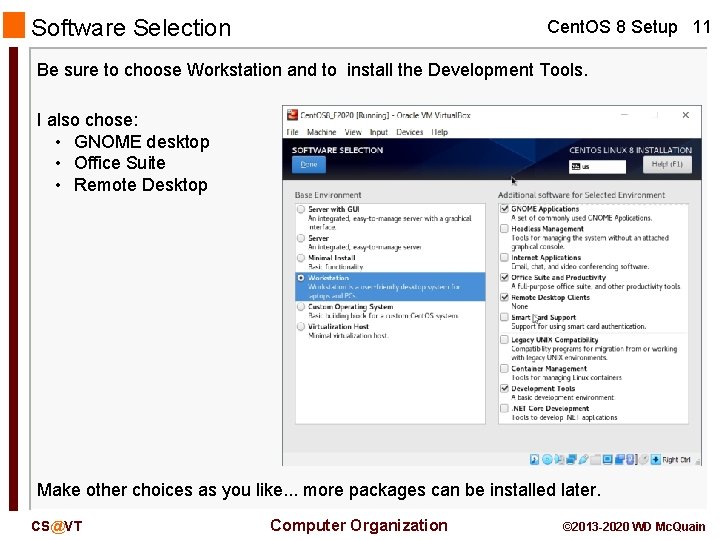The height and width of the screenshot is (540, 720).
Task: Select the Workstation base environment
Action: [301, 278]
